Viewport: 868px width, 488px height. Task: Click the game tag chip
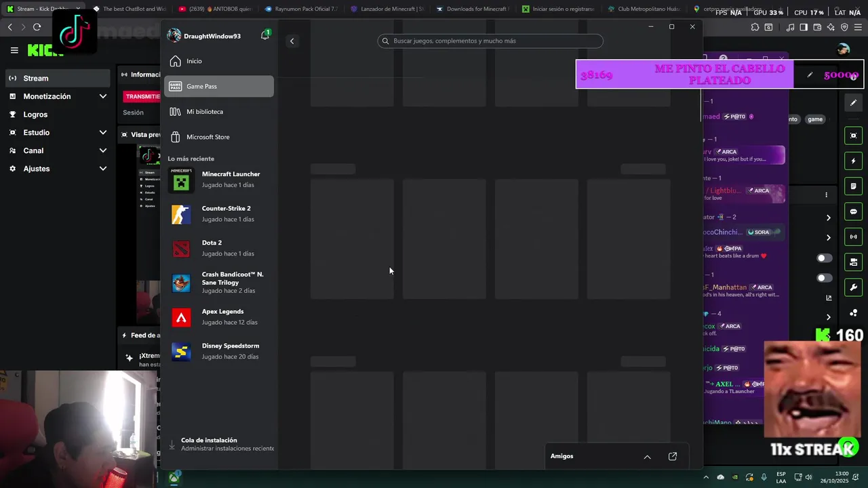(x=815, y=119)
